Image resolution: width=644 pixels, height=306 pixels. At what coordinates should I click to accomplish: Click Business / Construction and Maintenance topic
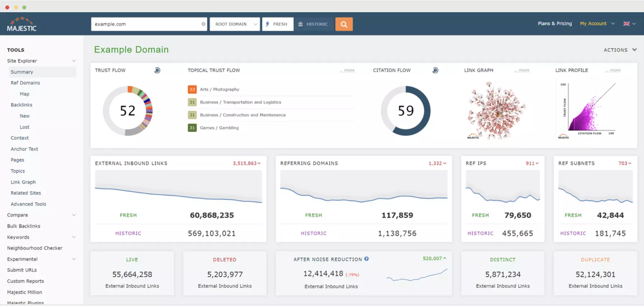(x=243, y=115)
